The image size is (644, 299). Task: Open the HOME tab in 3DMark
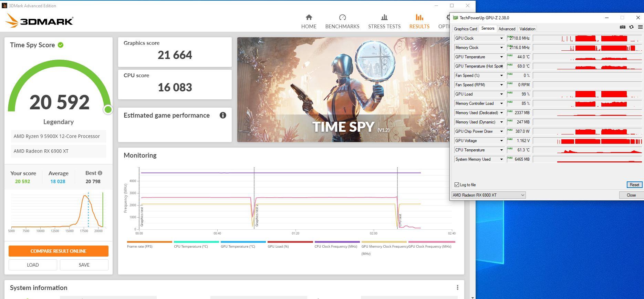[x=309, y=22]
